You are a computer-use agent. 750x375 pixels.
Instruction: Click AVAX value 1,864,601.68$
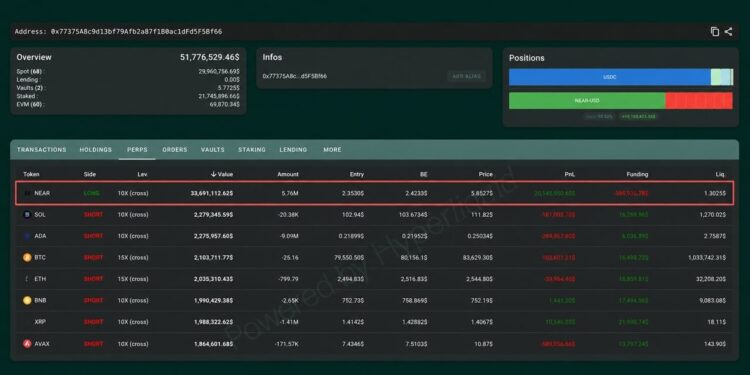tap(213, 343)
